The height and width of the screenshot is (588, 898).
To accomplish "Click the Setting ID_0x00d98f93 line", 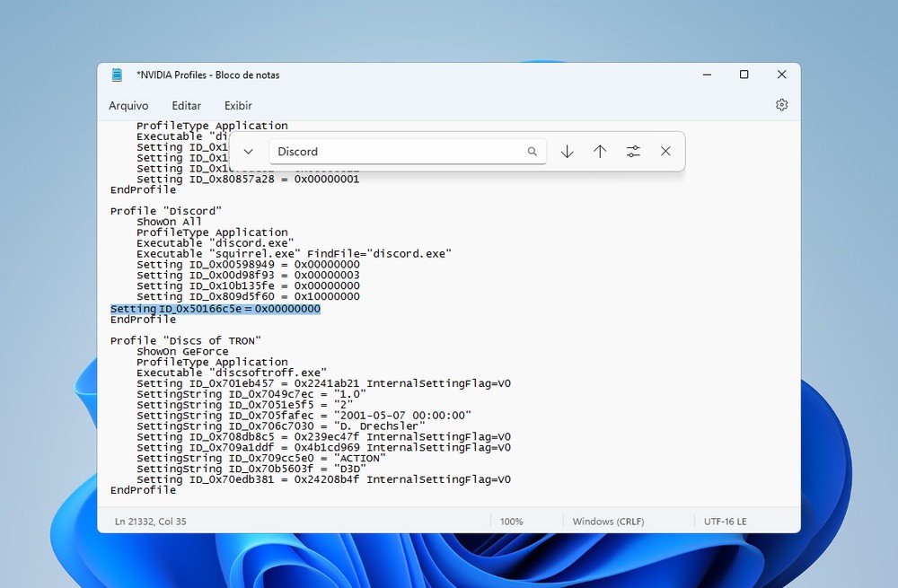I will [248, 276].
